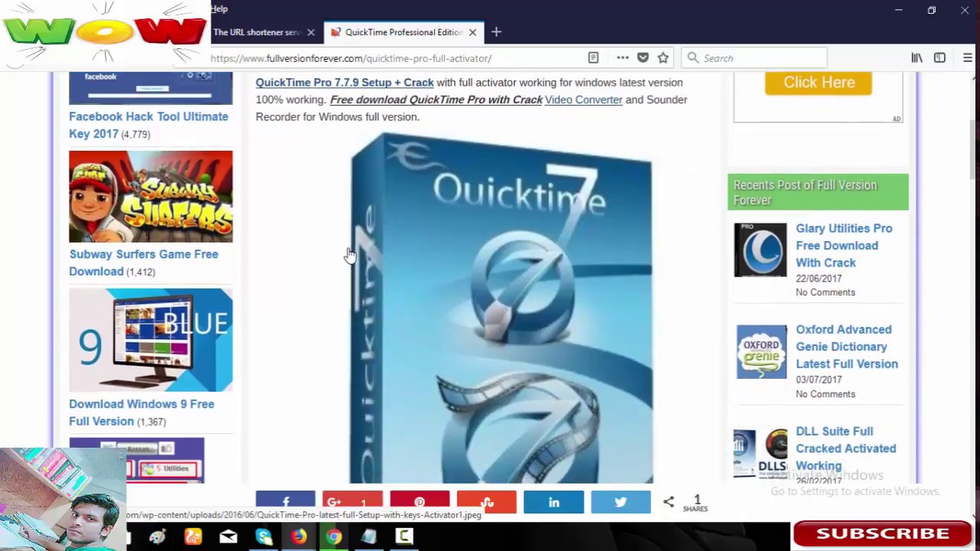Image resolution: width=980 pixels, height=551 pixels.
Task: Click the ad indicator AD badge
Action: [x=897, y=119]
